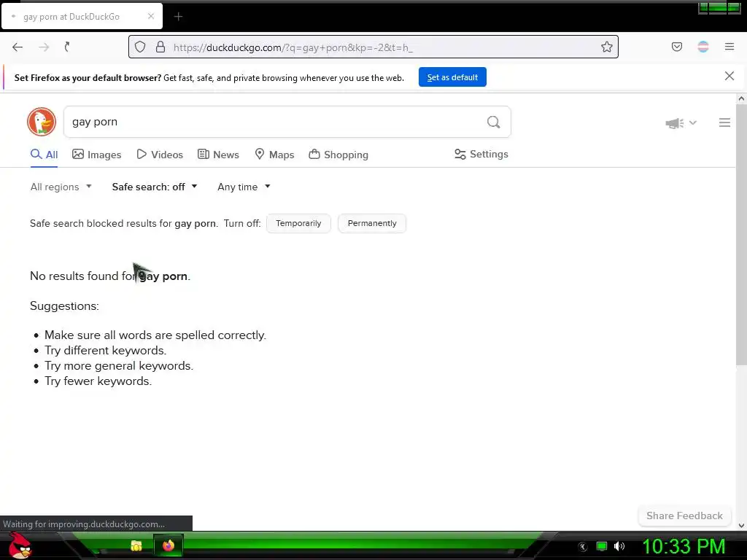Go back using the browser back arrow
747x560 pixels.
18,47
